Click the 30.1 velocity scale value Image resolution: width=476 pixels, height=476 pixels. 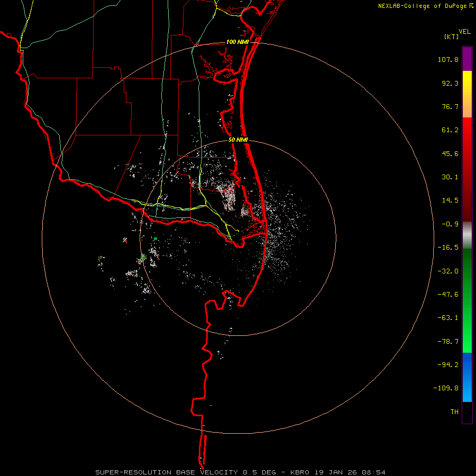pyautogui.click(x=450, y=177)
